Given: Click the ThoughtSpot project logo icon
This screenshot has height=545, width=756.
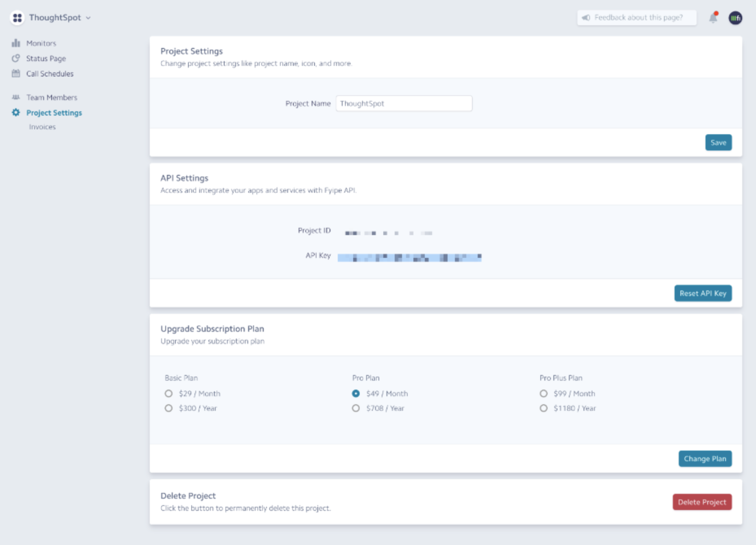Looking at the screenshot, I should tap(17, 18).
